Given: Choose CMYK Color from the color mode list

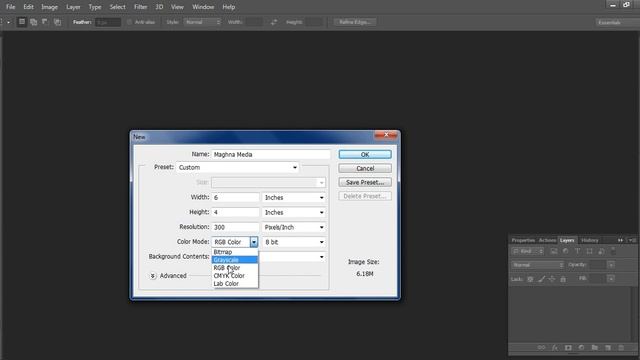Looking at the screenshot, I should pos(235,276).
